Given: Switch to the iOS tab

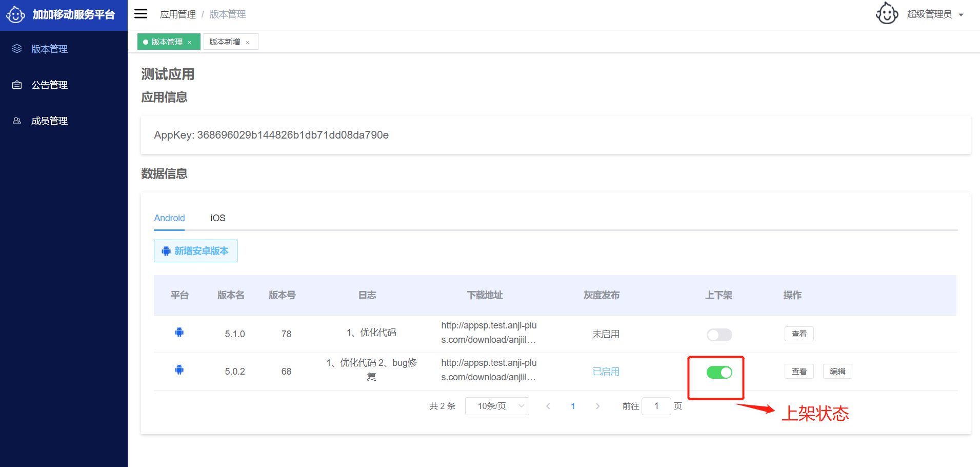Looking at the screenshot, I should tap(218, 218).
